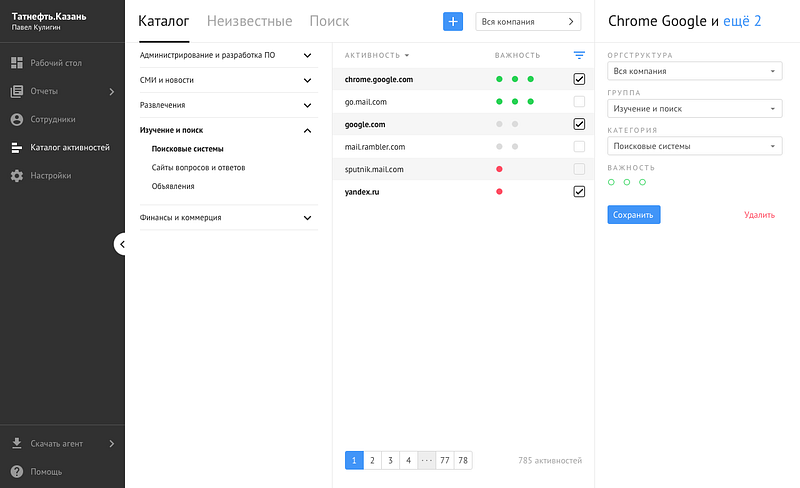Screen dimensions: 800x488
Task: Expand the Отчеты submenu arrow
Action: point(112,91)
